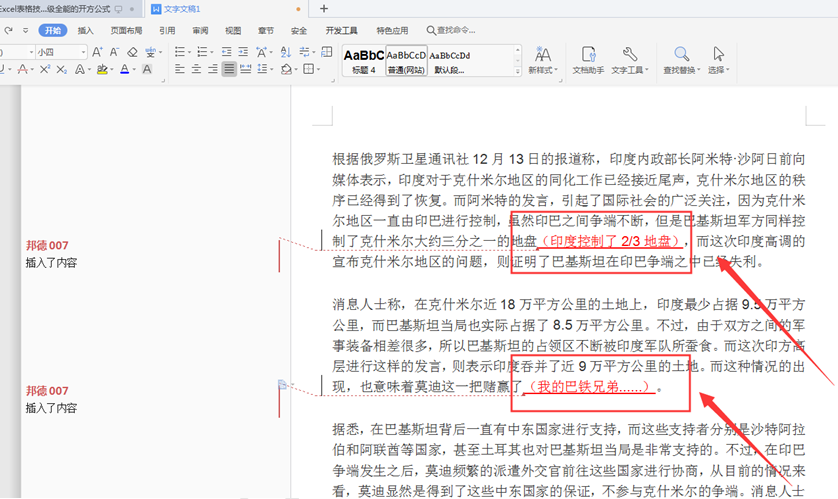Click the first 邦德007 inserted-content comment
This screenshot has height=499, width=838.
point(50,254)
